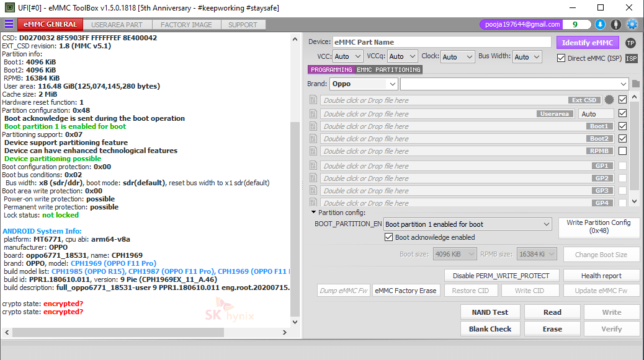Uncheck the Boot1 partition checkbox
Viewport: 644px width, 360px height.
click(x=623, y=126)
